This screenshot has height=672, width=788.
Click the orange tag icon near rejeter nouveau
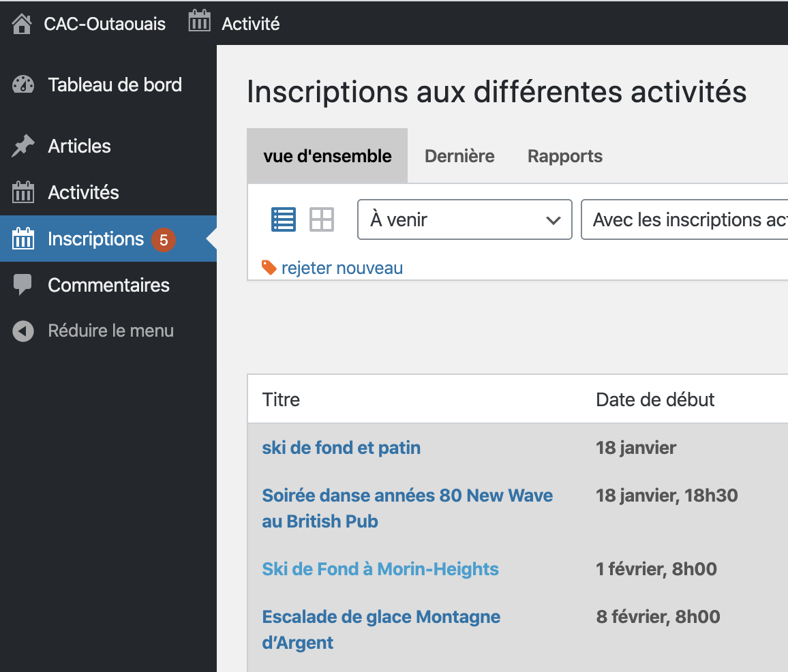[x=269, y=267]
